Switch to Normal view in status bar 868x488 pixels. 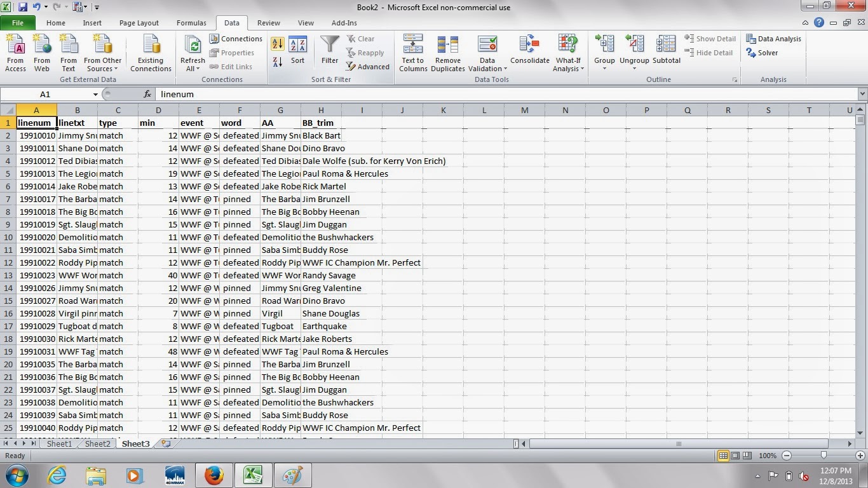click(x=723, y=456)
